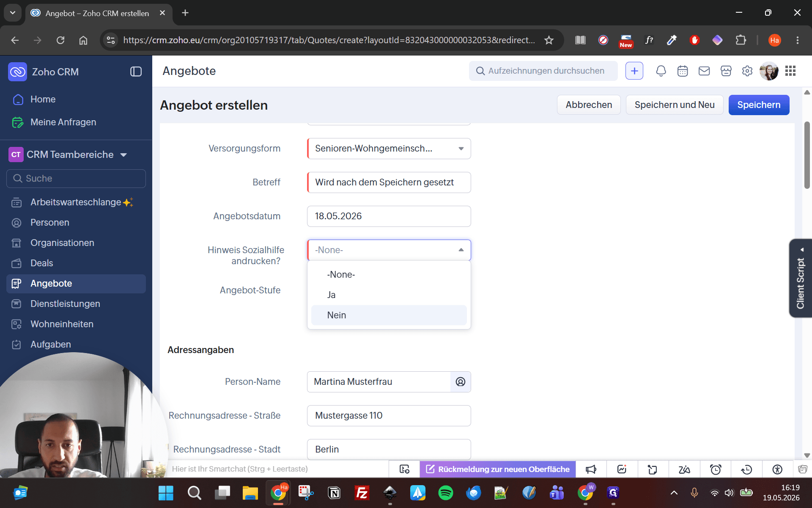
Task: Open Organisationen in the sidebar
Action: pos(76,243)
